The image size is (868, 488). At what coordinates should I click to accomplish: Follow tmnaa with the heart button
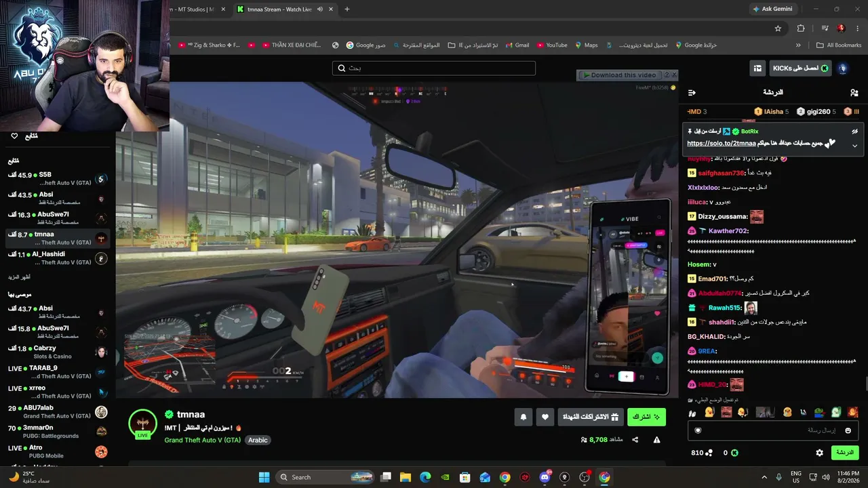pyautogui.click(x=545, y=418)
